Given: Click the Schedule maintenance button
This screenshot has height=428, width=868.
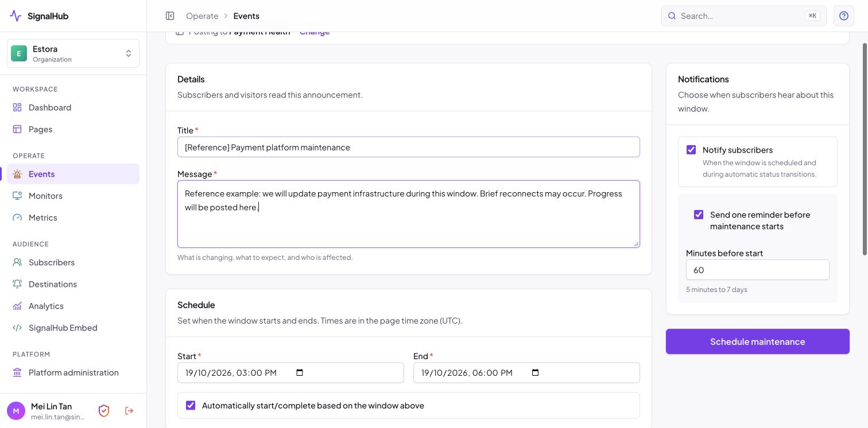Looking at the screenshot, I should click(758, 341).
